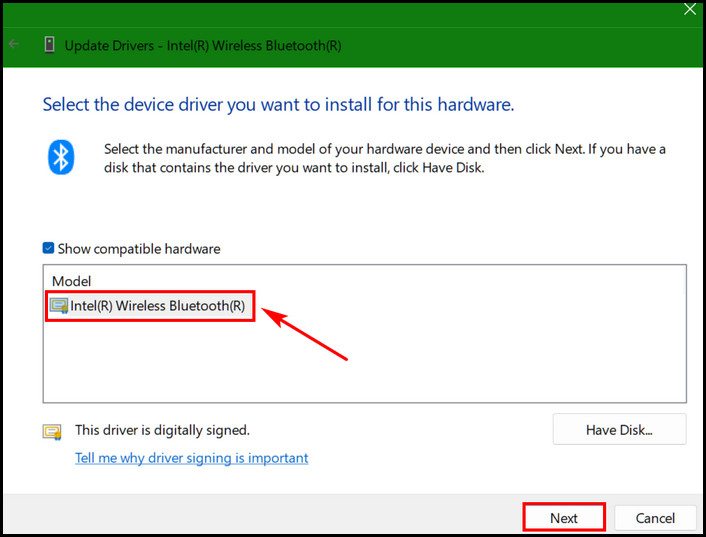
Task: Click the Show compatible hardware label
Action: click(139, 249)
